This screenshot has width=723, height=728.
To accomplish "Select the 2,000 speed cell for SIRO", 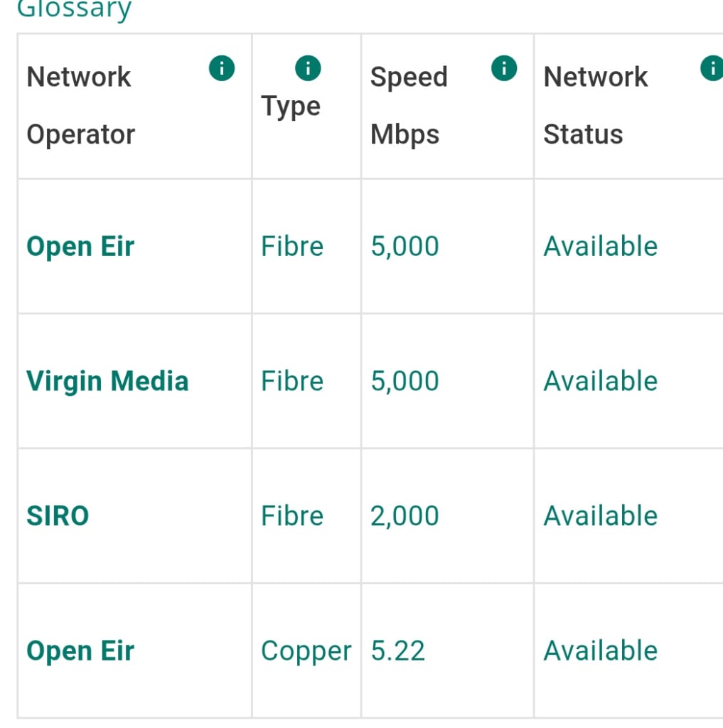I will click(x=405, y=516).
